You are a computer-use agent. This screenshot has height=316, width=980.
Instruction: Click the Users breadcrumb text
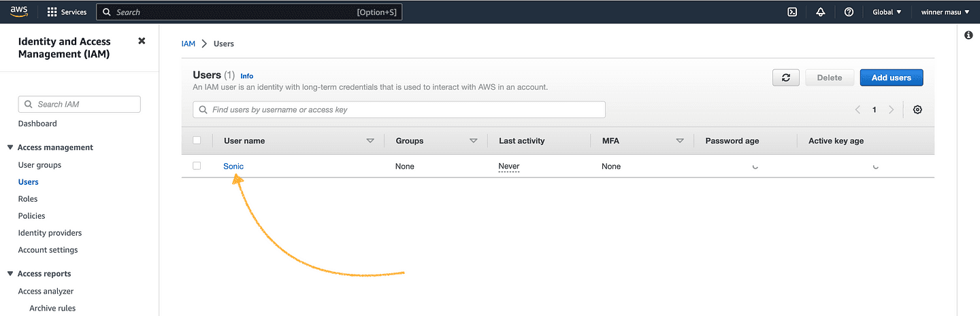[x=224, y=43]
